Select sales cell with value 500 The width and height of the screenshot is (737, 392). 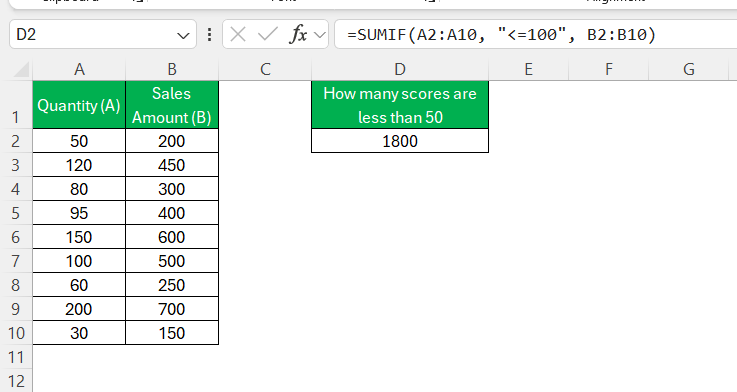[172, 260]
